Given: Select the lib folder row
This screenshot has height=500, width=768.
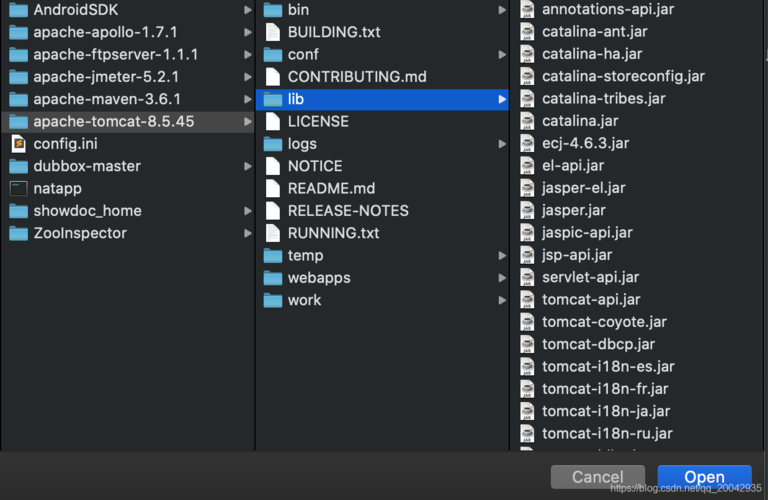Looking at the screenshot, I should click(x=382, y=99).
